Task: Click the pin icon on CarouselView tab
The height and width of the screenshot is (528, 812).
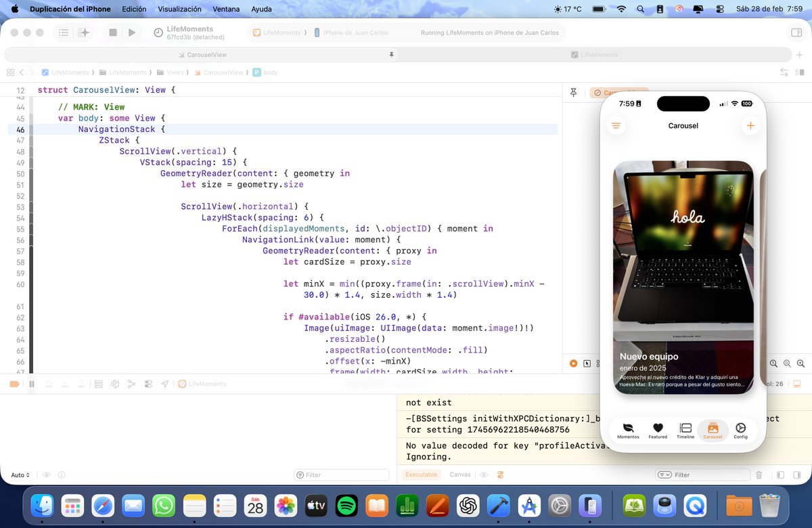Action: click(x=391, y=55)
